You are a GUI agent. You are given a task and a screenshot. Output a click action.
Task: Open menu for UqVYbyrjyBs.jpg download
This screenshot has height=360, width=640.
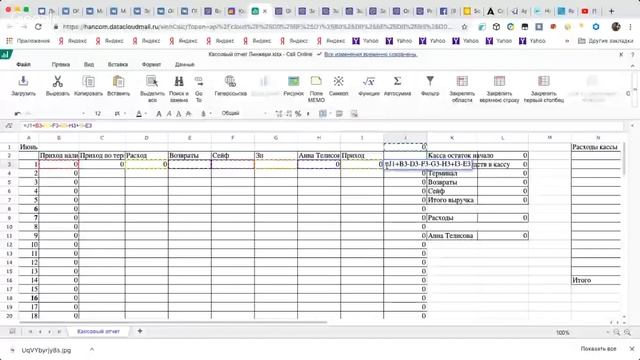click(x=92, y=349)
